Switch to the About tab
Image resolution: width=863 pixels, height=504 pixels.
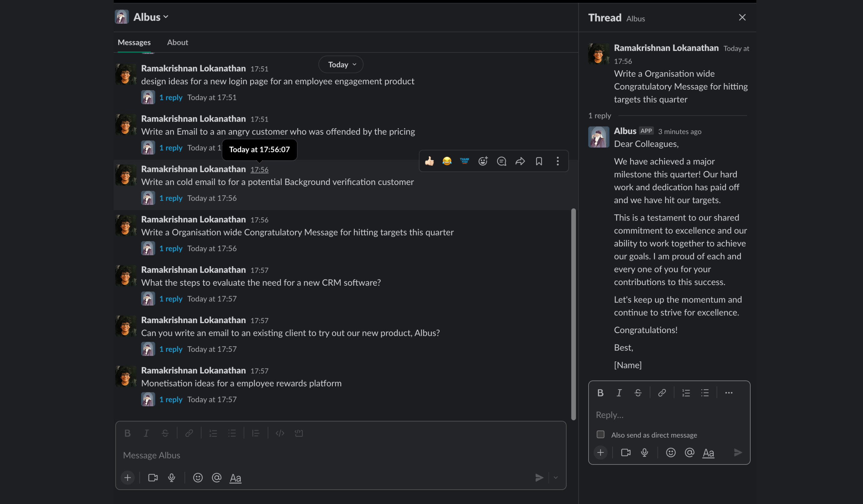tap(177, 42)
